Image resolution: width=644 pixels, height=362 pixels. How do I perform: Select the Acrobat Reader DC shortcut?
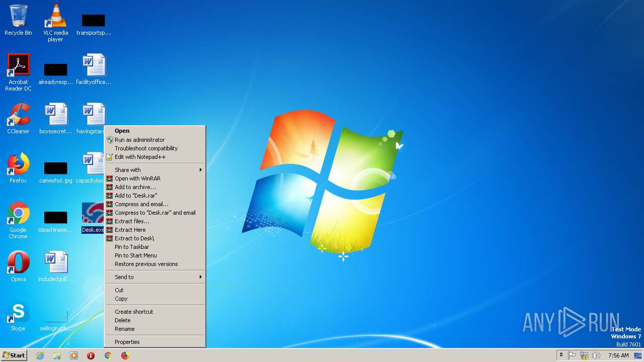pyautogui.click(x=18, y=72)
